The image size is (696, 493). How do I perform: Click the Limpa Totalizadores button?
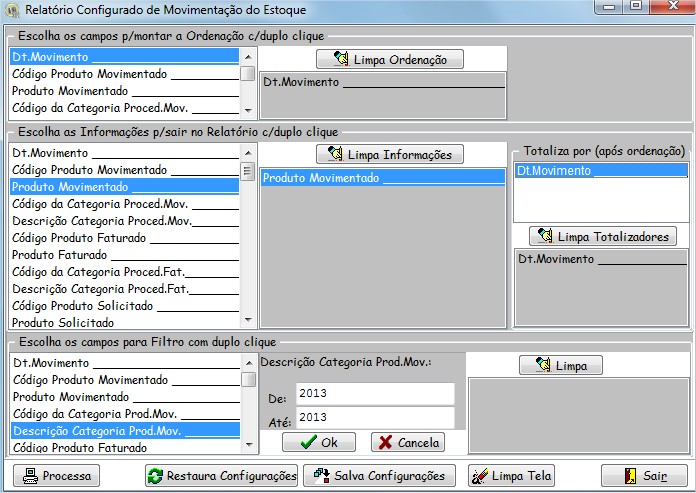[x=603, y=236]
